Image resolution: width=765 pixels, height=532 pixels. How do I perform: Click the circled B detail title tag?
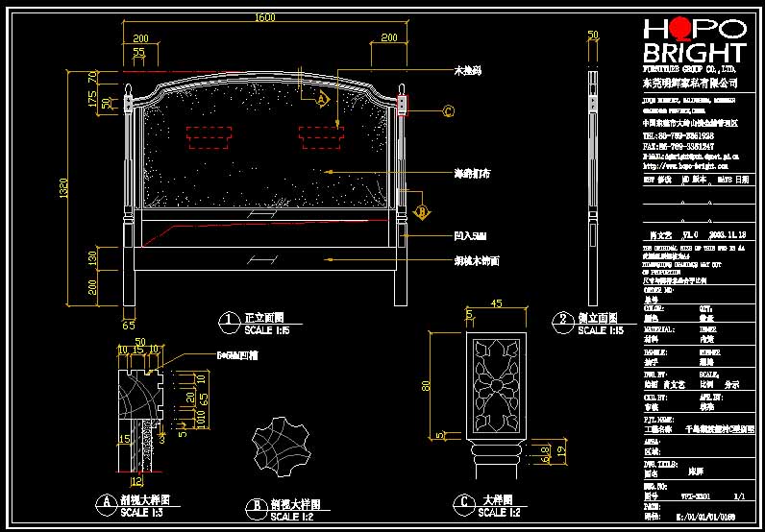click(256, 507)
